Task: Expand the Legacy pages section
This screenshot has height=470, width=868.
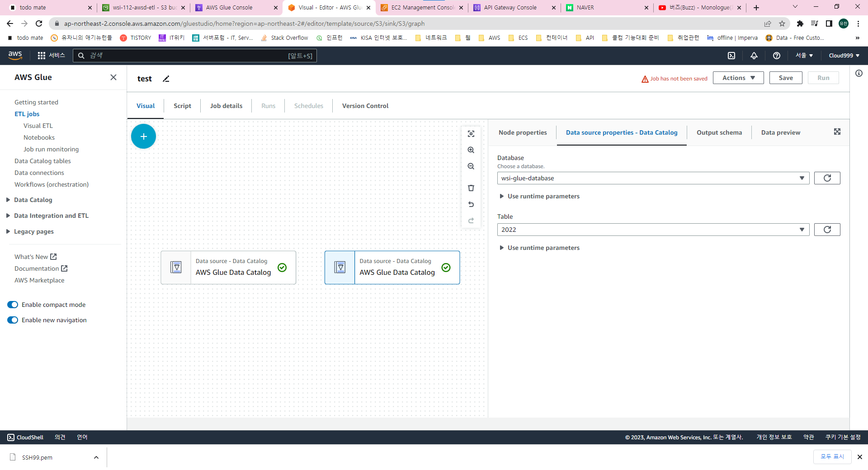Action: click(30, 231)
